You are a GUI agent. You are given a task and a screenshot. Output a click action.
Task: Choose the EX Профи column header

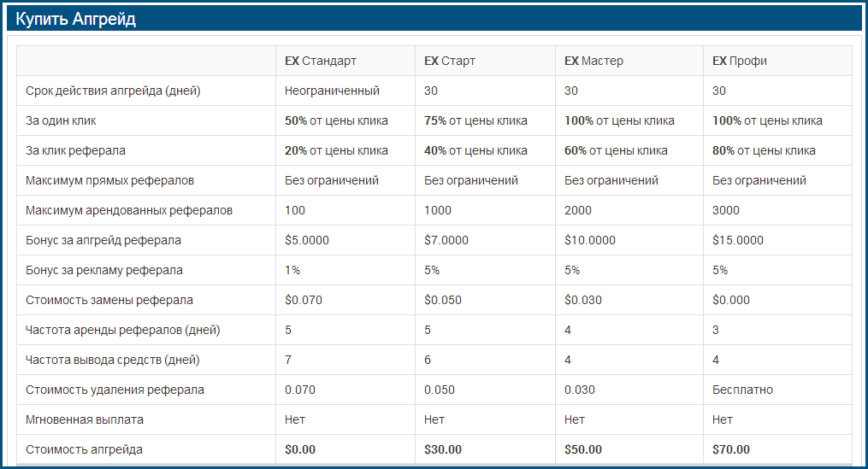740,61
